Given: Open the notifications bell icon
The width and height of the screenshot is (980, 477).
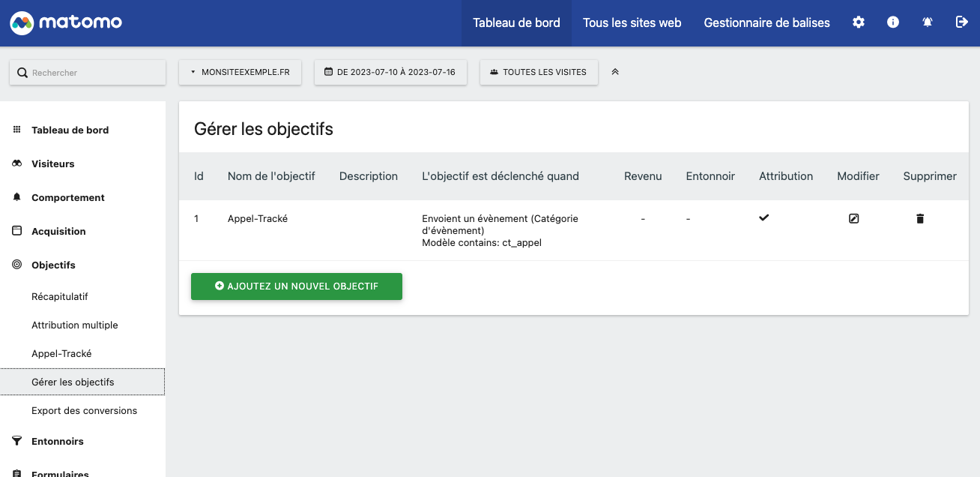Looking at the screenshot, I should pyautogui.click(x=928, y=22).
